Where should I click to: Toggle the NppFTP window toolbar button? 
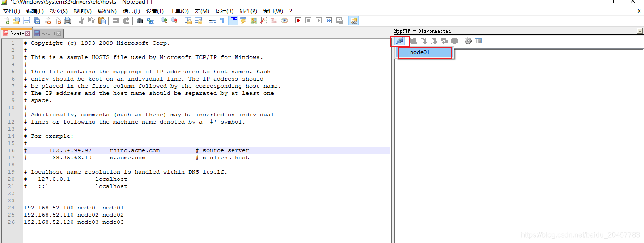(x=354, y=21)
